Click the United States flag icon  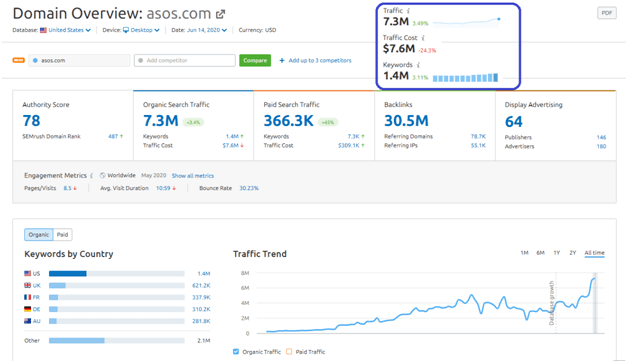(43, 30)
